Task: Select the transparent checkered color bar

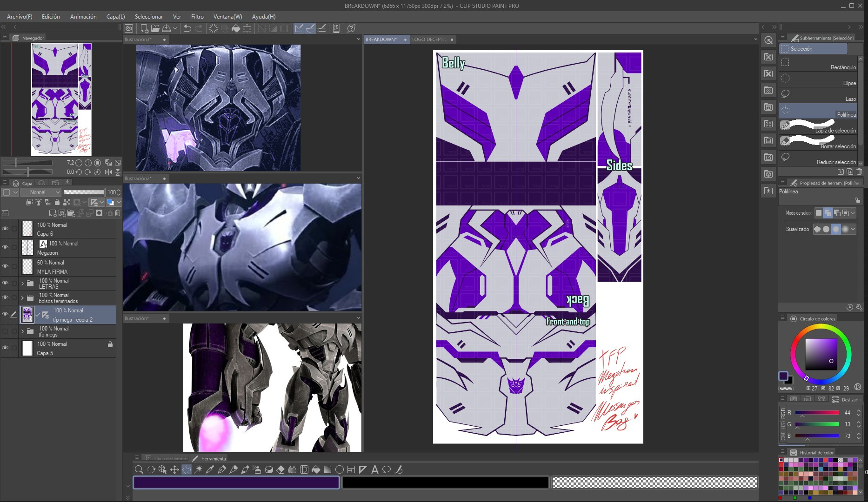Action: pos(654,483)
